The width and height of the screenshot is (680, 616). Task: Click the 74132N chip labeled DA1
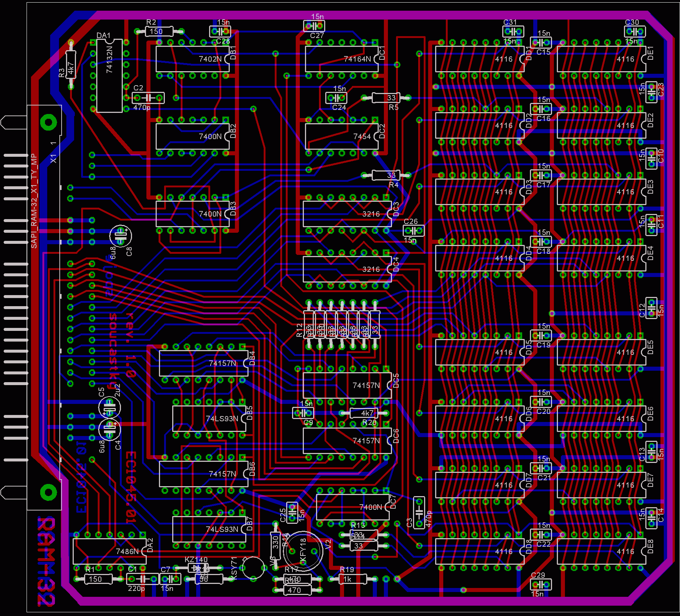click(109, 76)
